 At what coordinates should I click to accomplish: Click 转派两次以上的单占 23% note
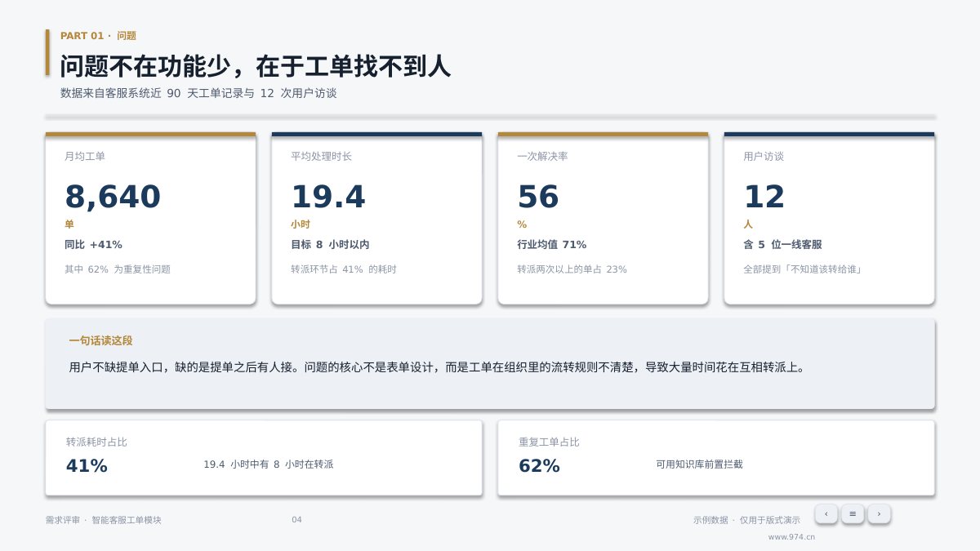572,269
